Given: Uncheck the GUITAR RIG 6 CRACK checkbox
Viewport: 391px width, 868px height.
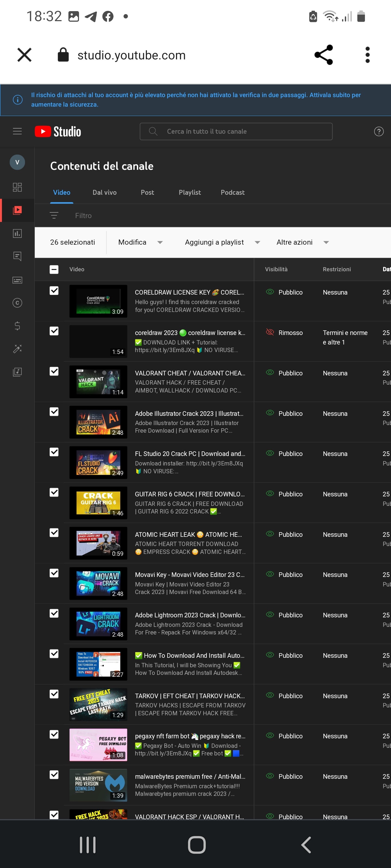Looking at the screenshot, I should [x=54, y=492].
